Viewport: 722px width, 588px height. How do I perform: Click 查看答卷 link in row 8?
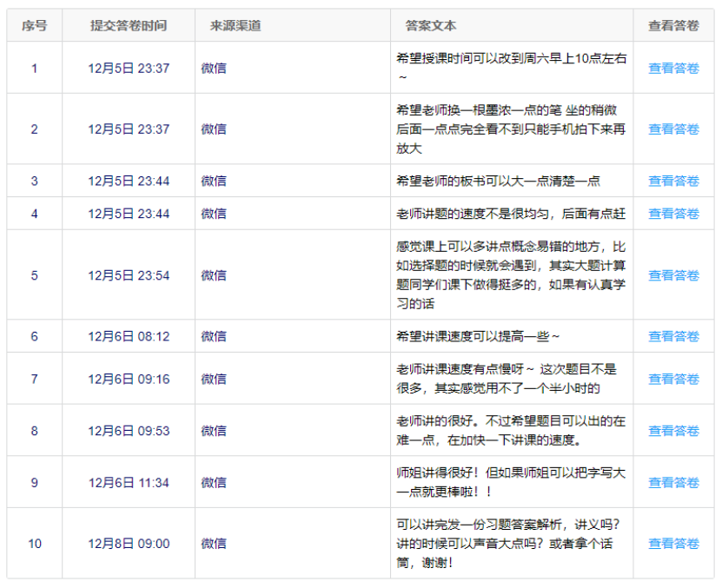[673, 431]
